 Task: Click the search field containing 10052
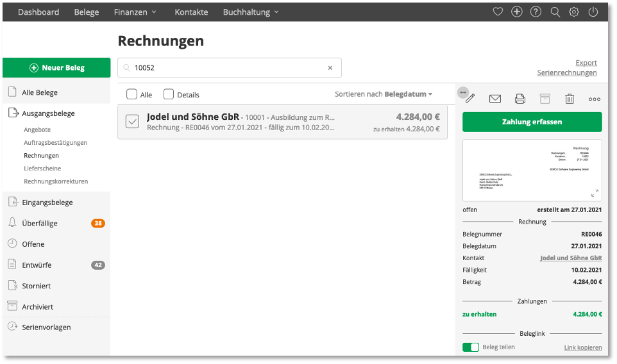(x=230, y=68)
